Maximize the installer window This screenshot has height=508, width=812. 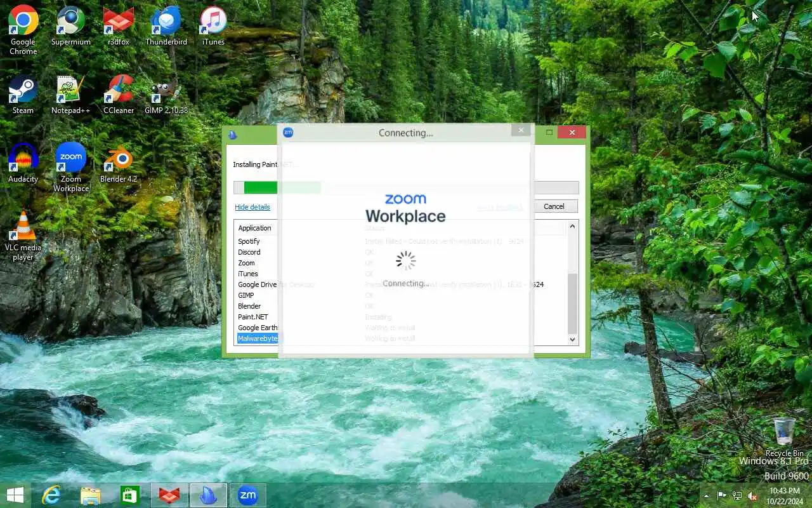[x=549, y=132]
